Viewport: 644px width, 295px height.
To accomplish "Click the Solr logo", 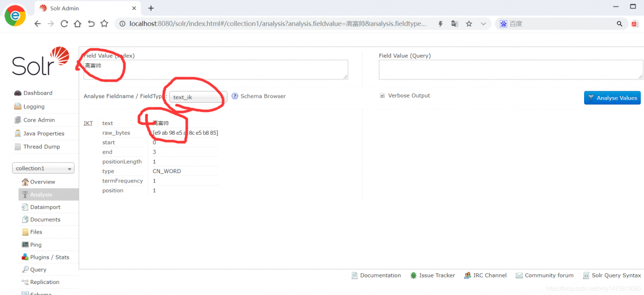I will point(41,61).
